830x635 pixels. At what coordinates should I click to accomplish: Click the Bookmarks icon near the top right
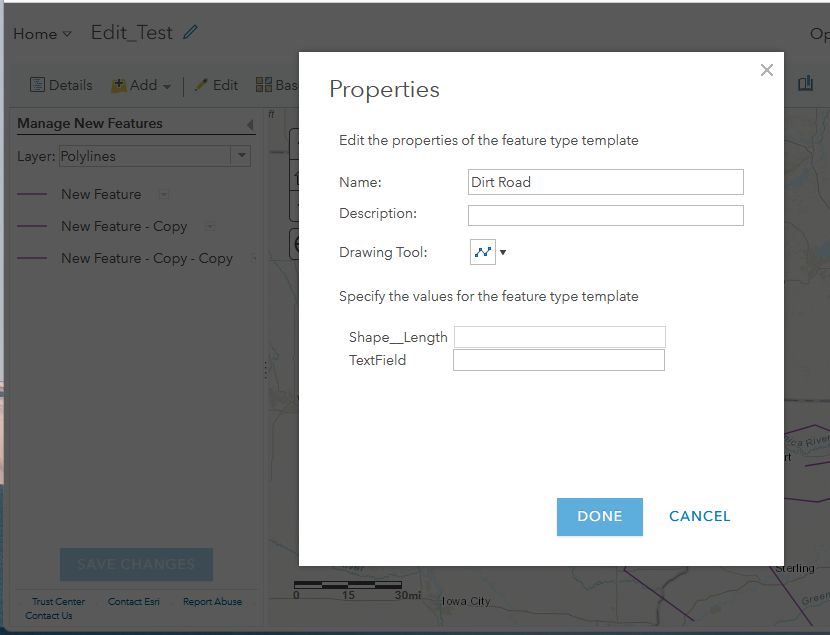[806, 85]
